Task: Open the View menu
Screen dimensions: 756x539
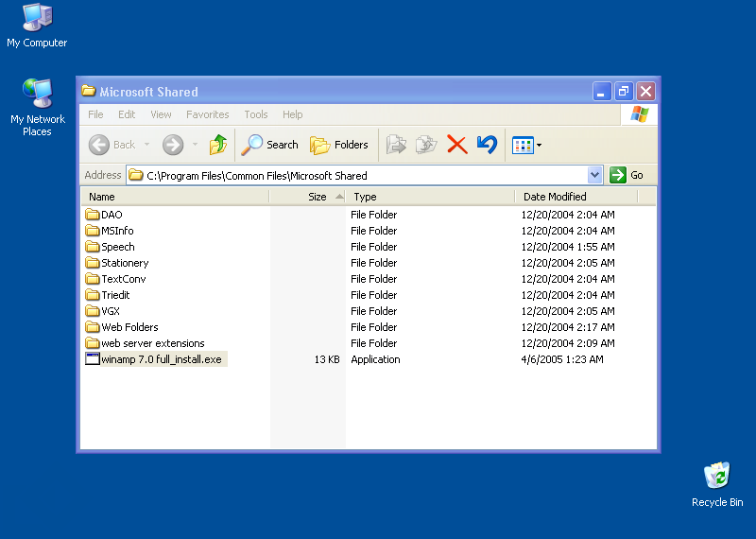Action: point(161,114)
